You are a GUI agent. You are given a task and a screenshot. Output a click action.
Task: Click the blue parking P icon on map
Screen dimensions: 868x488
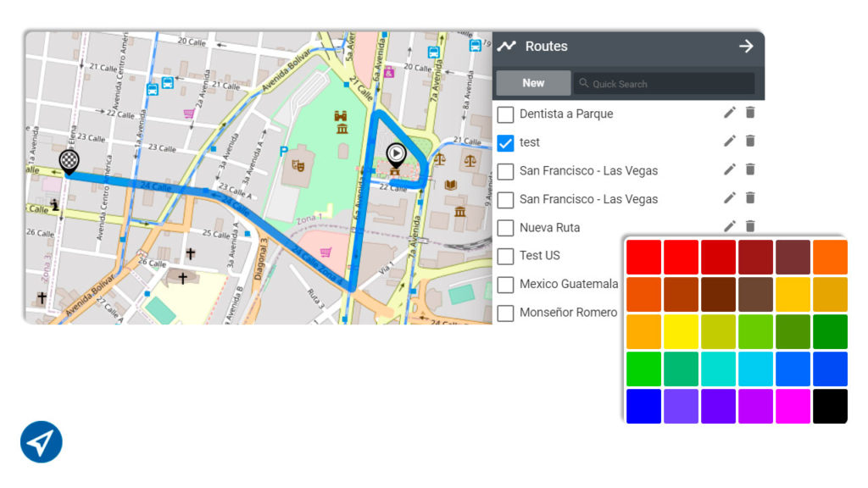pos(283,151)
